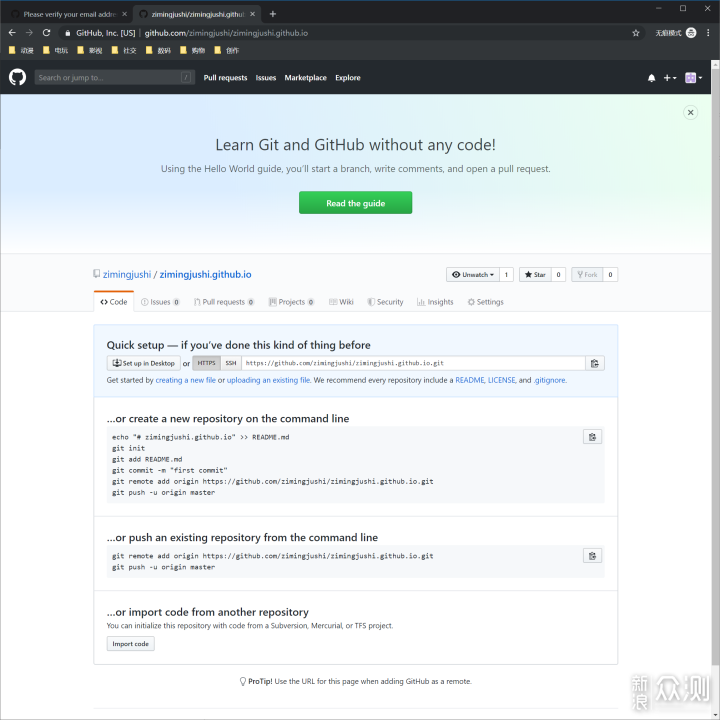Copy the repository URL to clipboard
The width and height of the screenshot is (720, 720).
point(594,364)
